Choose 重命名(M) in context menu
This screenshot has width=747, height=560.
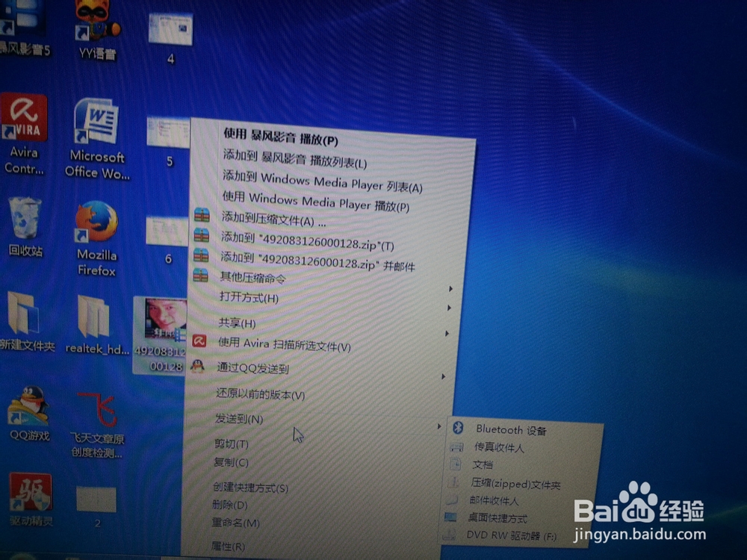[x=235, y=523]
